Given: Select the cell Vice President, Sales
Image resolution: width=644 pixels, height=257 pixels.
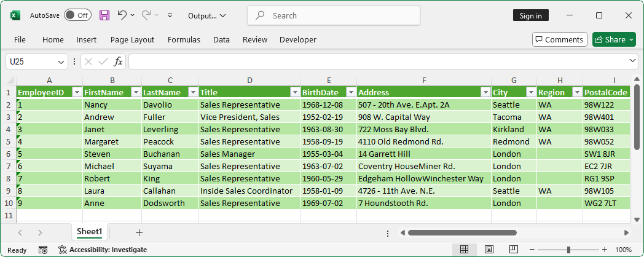Looking at the screenshot, I should point(249,117).
